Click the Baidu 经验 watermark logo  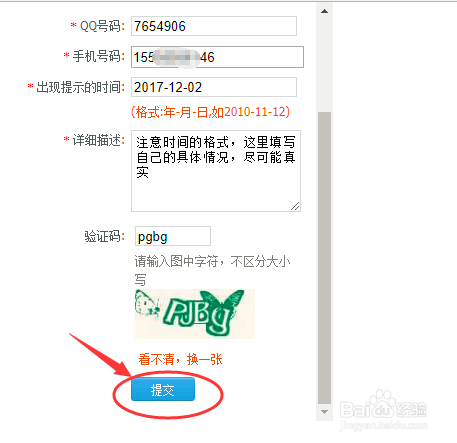point(383,410)
